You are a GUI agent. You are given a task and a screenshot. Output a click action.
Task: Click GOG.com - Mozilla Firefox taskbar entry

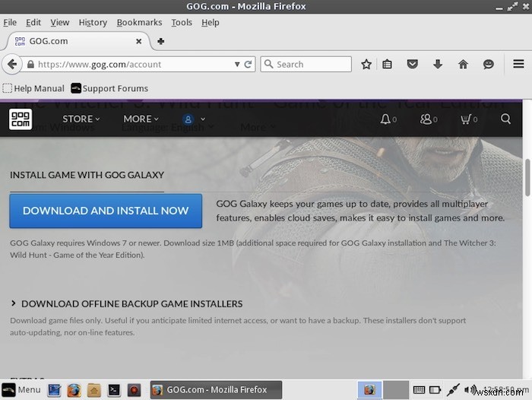click(x=216, y=390)
